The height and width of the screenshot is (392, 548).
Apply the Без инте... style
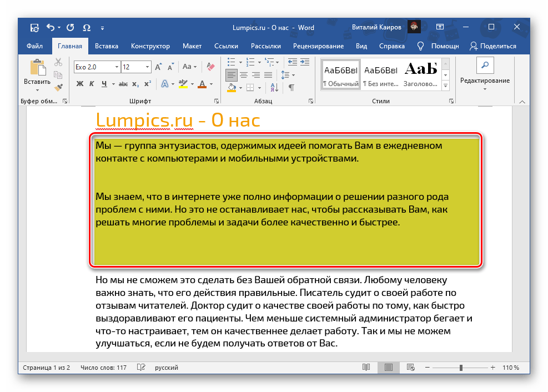[380, 74]
